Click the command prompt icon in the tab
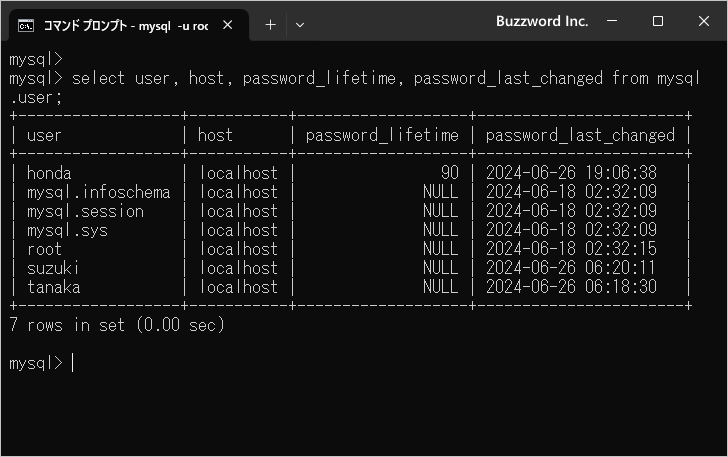The image size is (728, 457). tap(27, 24)
